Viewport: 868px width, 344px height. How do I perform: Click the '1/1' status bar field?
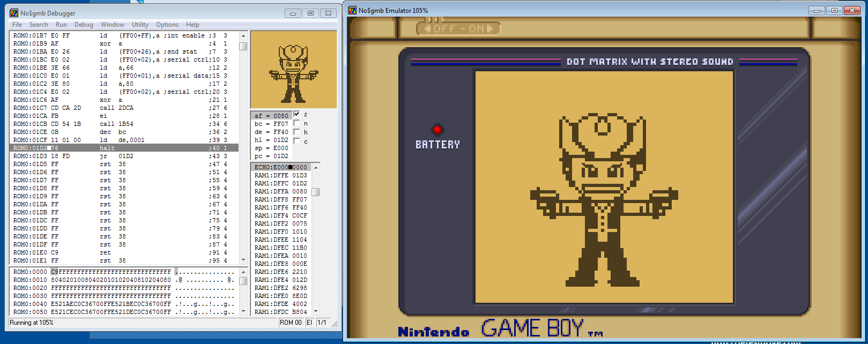click(322, 323)
